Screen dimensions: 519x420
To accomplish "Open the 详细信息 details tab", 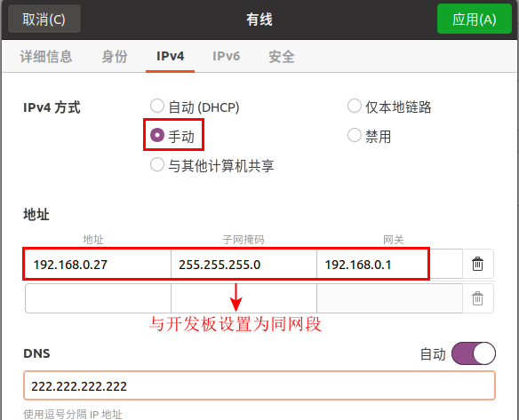I will point(46,56).
